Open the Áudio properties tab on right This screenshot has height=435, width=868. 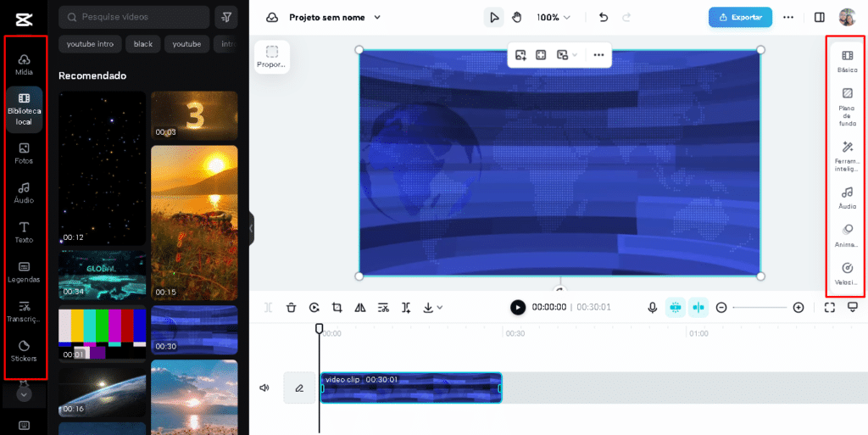(847, 198)
